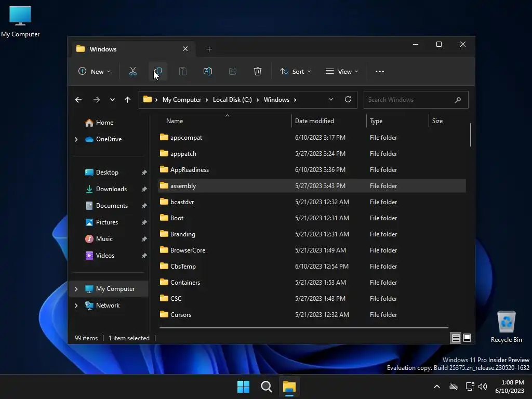The image size is (532, 399).
Task: Click My Computer in the breadcrumb path
Action: pyautogui.click(x=182, y=100)
